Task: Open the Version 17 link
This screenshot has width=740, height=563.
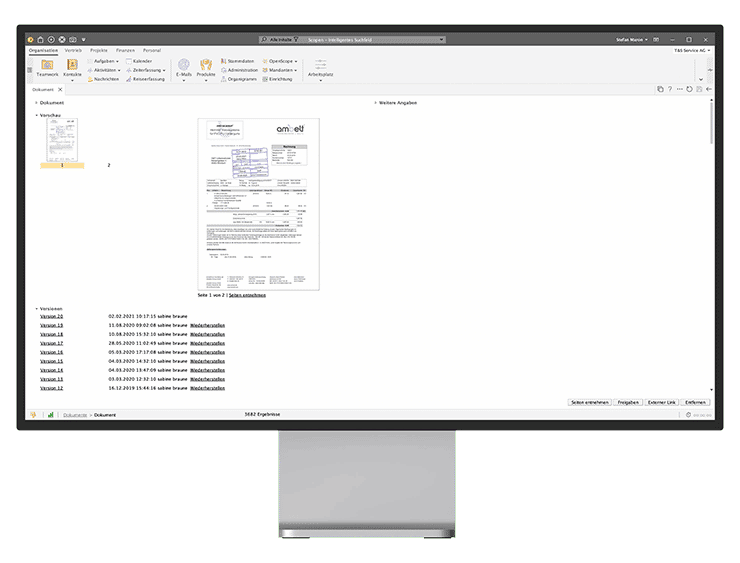Action: 51,344
